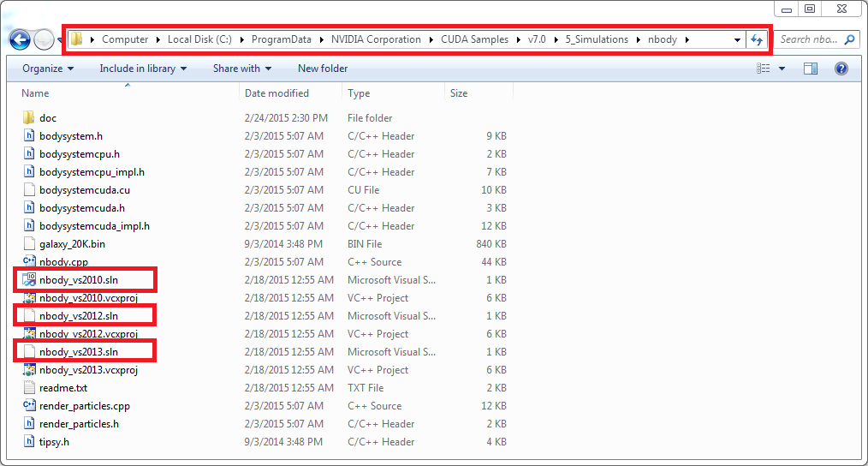The image size is (868, 466).
Task: Expand the Include in library menu
Action: point(142,69)
